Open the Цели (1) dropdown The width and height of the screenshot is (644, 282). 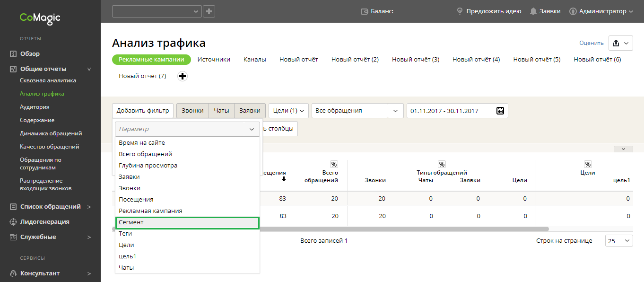coord(288,111)
